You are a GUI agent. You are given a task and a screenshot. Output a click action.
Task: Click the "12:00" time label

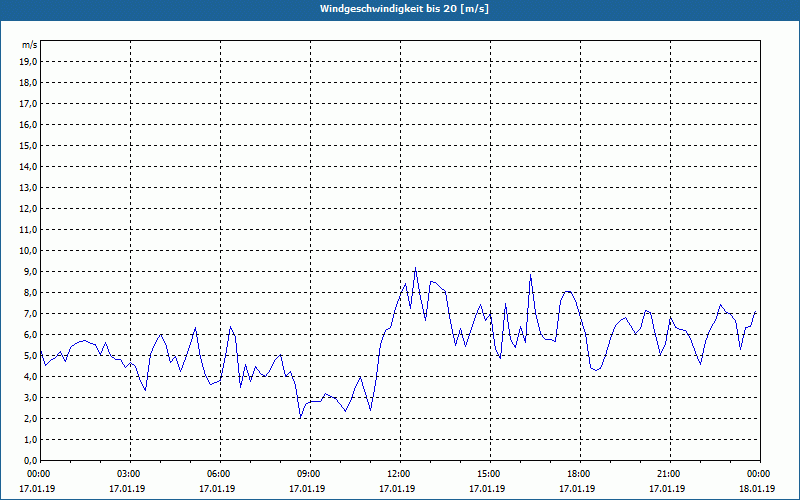[400, 474]
